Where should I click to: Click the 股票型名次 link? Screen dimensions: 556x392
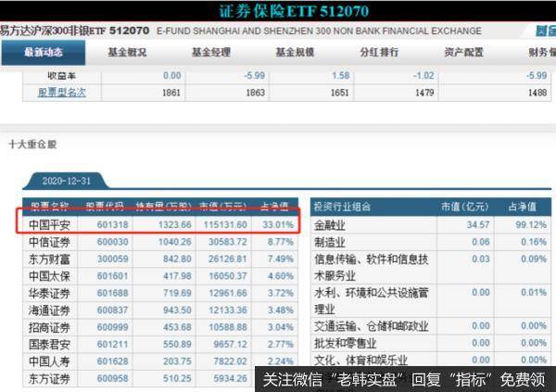pyautogui.click(x=62, y=93)
